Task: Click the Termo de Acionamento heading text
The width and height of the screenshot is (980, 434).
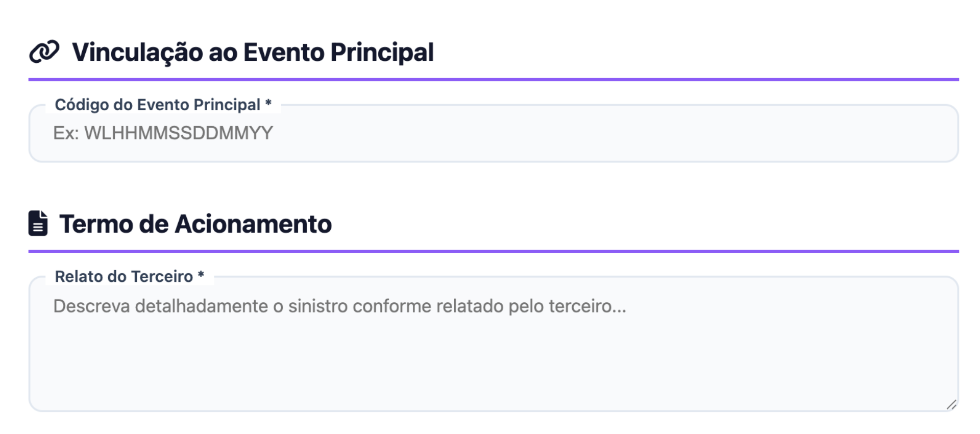Action: pyautogui.click(x=195, y=223)
